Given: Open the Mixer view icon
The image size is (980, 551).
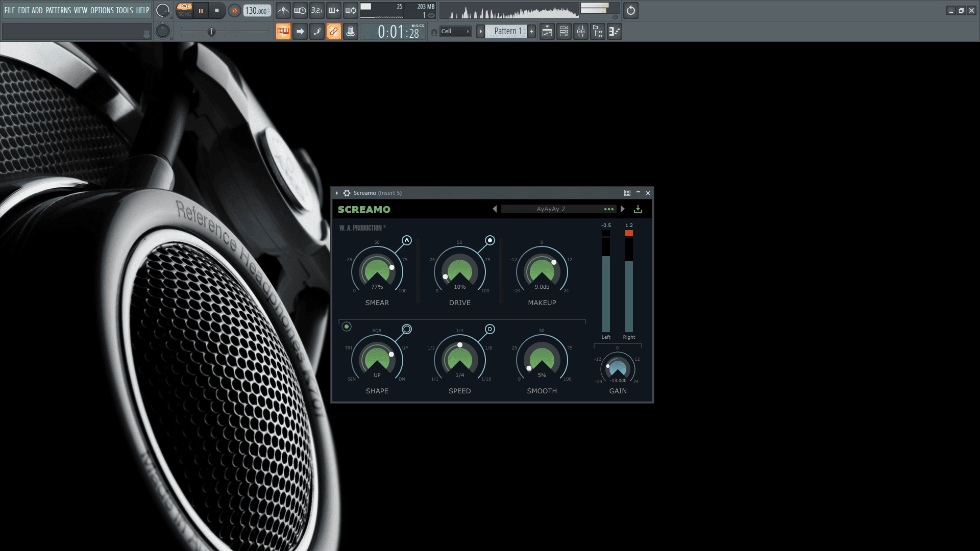Looking at the screenshot, I should pyautogui.click(x=581, y=32).
